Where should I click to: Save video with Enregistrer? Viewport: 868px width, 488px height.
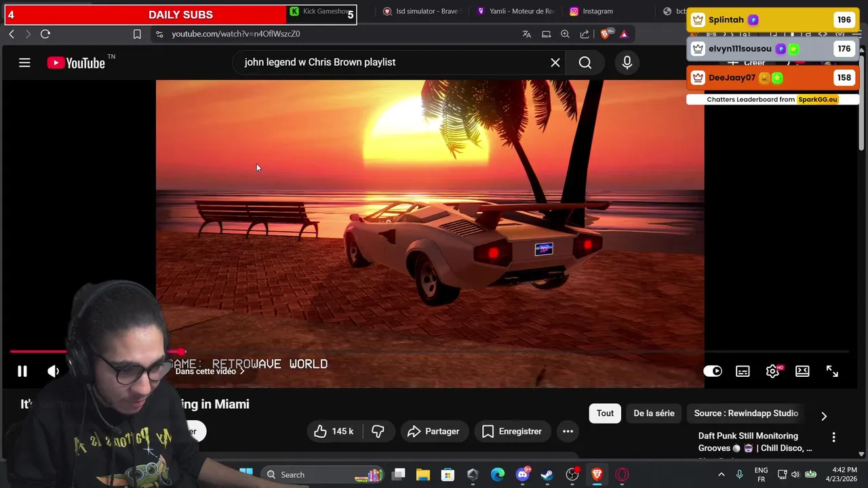(512, 431)
